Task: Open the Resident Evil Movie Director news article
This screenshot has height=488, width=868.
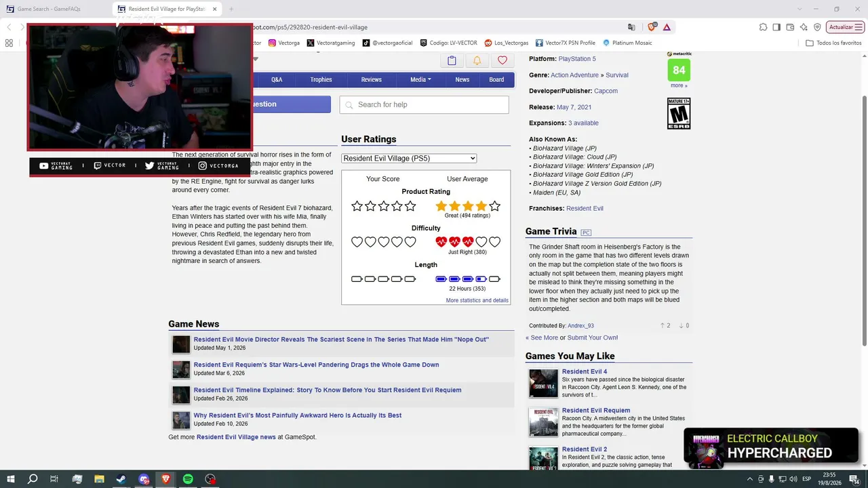Action: point(341,340)
